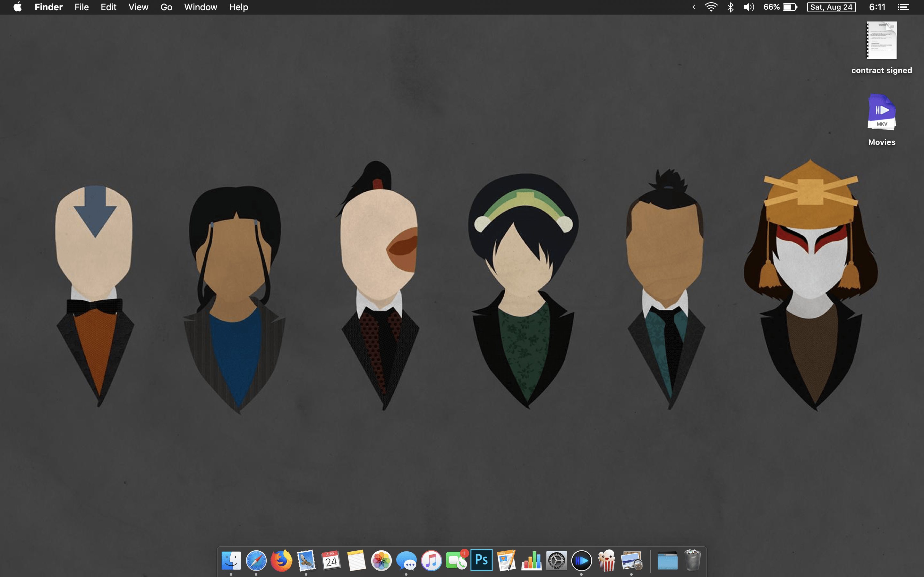Image resolution: width=924 pixels, height=577 pixels.
Task: Open the Trash in the dock
Action: pos(692,561)
